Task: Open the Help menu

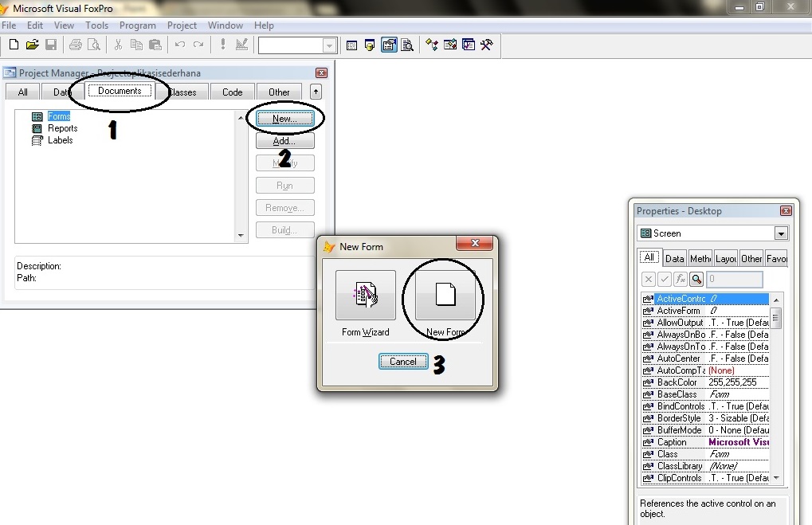Action: click(264, 25)
